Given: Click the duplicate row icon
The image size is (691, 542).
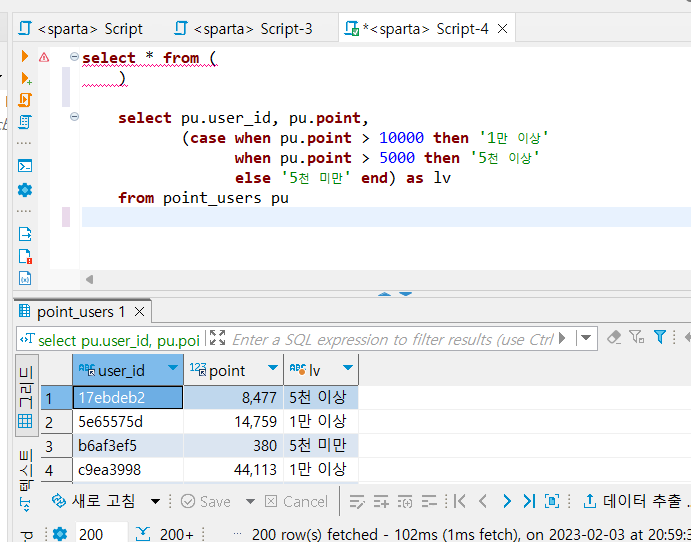Looking at the screenshot, I should [405, 501].
